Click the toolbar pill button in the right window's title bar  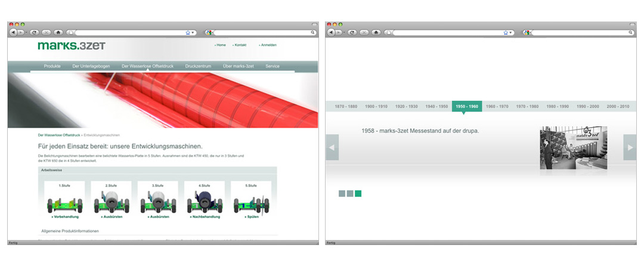tap(633, 24)
